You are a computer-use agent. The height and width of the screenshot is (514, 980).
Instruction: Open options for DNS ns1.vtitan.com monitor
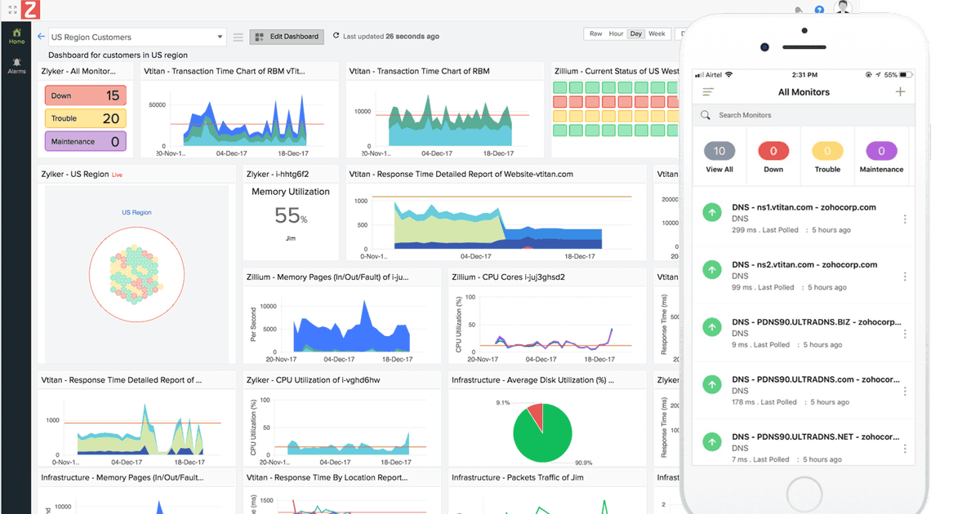(904, 219)
